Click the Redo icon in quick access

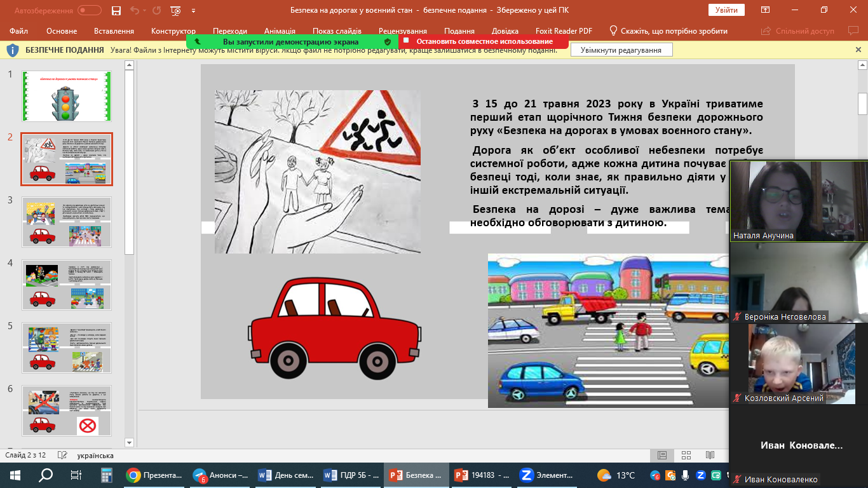157,10
